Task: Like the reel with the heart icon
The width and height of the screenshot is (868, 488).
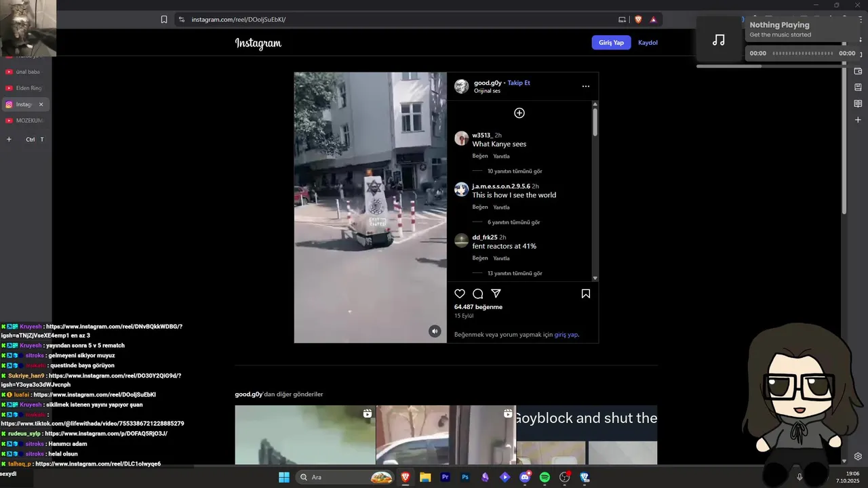Action: pyautogui.click(x=460, y=293)
